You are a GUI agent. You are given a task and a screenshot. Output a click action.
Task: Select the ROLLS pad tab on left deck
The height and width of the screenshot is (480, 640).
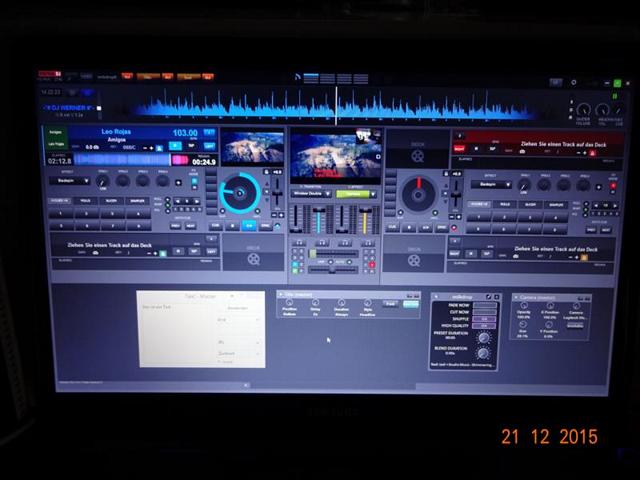(x=86, y=201)
